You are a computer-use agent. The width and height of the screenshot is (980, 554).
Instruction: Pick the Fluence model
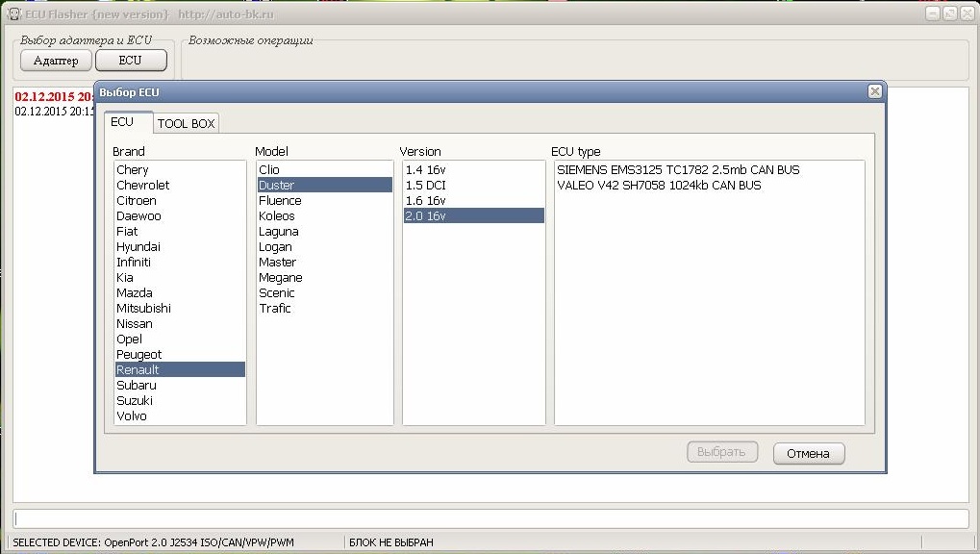pos(325,201)
